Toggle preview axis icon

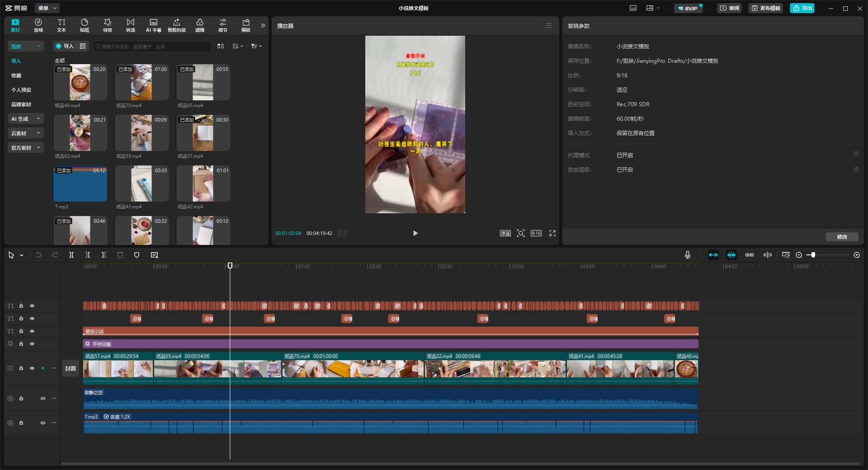(768, 255)
